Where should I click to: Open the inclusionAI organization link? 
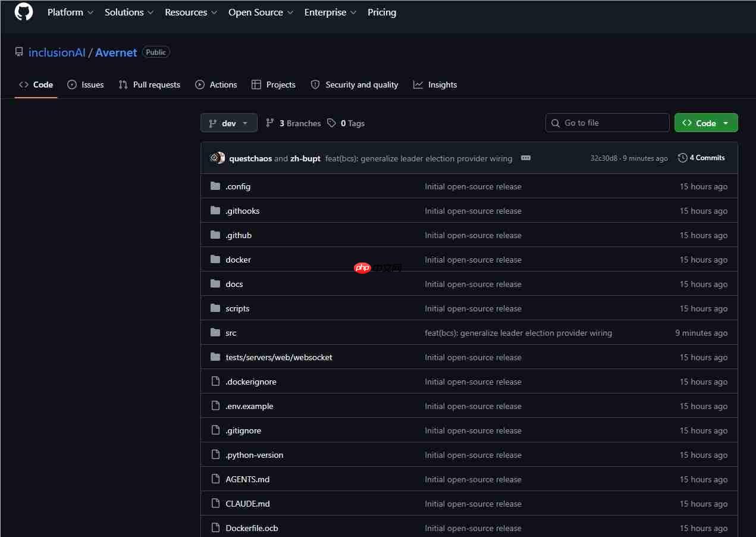pyautogui.click(x=57, y=52)
